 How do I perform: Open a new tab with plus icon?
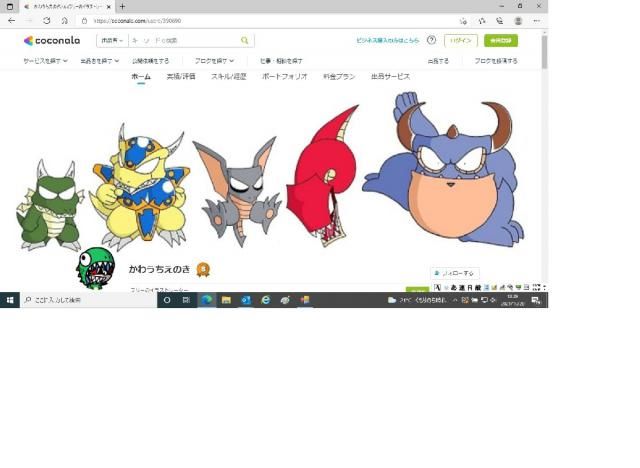click(x=122, y=7)
